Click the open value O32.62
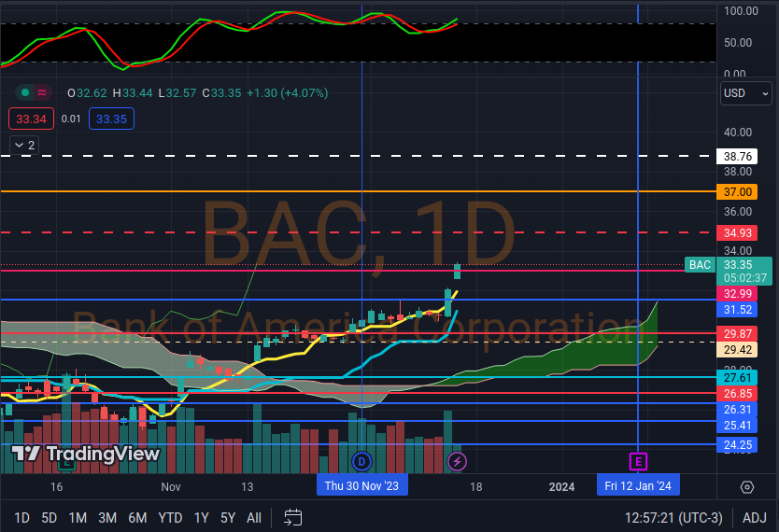 pyautogui.click(x=87, y=92)
